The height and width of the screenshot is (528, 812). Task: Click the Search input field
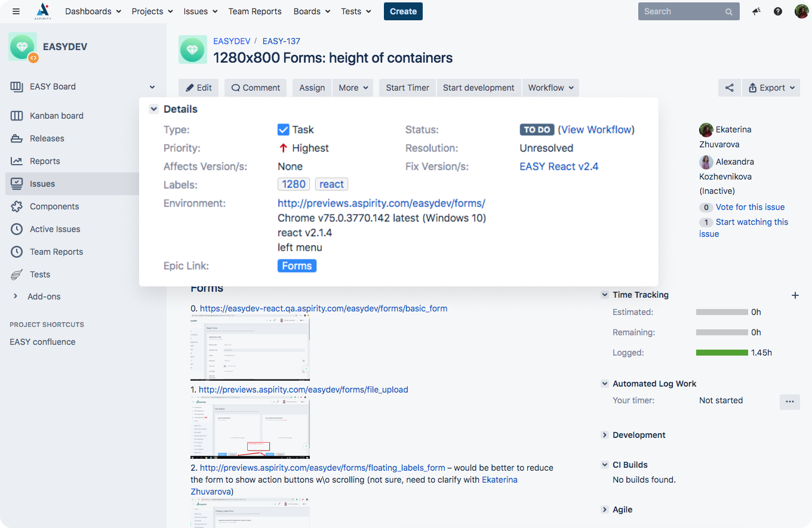pos(682,11)
